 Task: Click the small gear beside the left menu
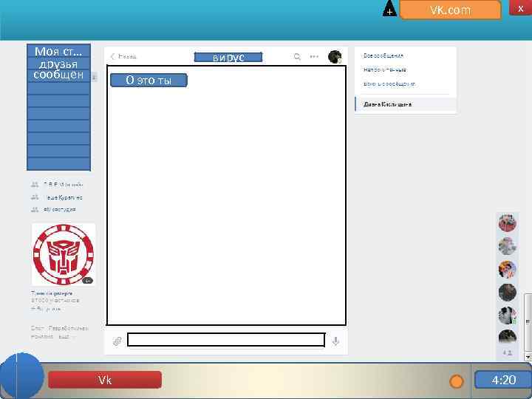pyautogui.click(x=95, y=77)
